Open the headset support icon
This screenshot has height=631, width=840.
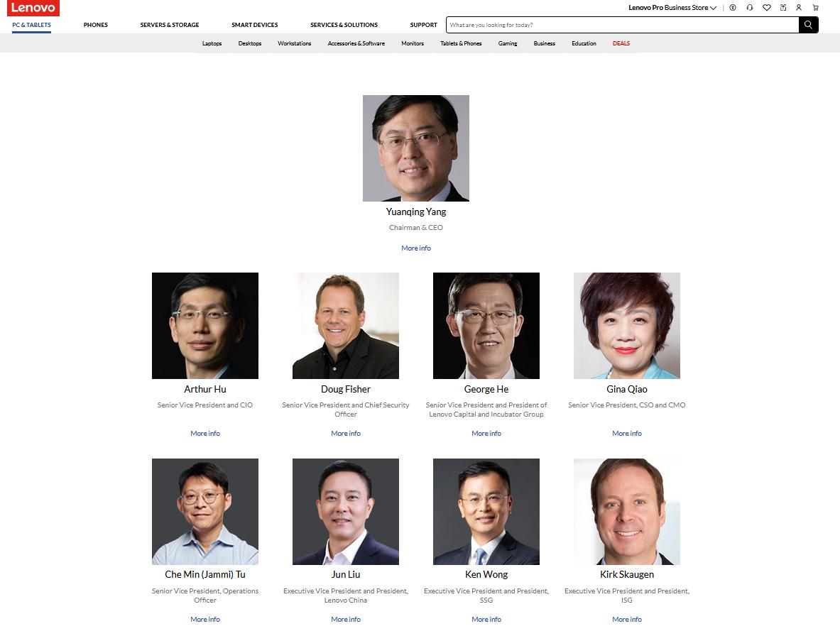749,8
